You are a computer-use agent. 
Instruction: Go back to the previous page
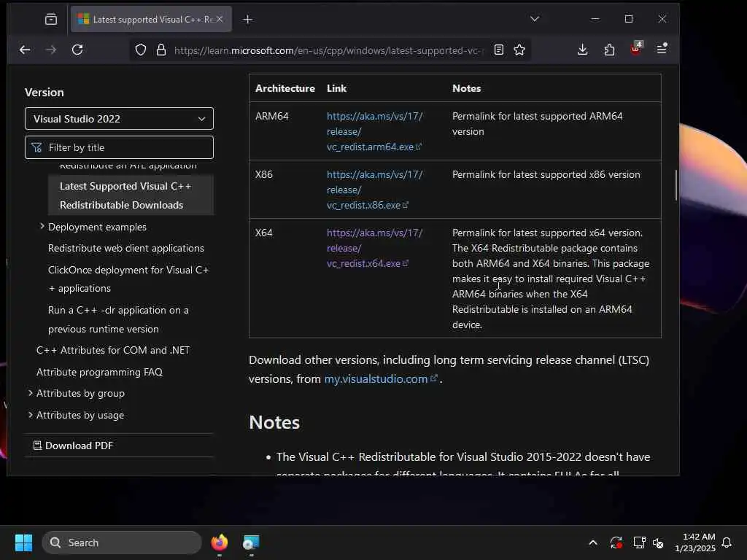25,50
